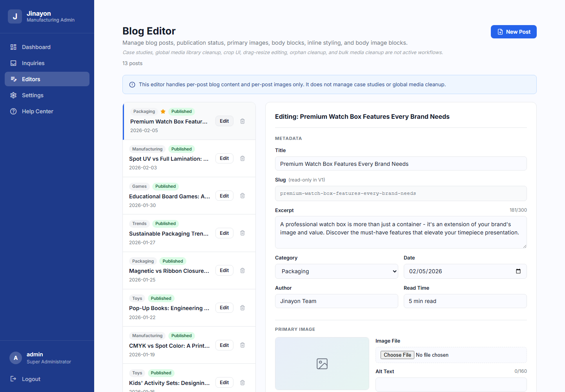Delete the Pop-Up Books post
The image size is (565, 392).
click(x=242, y=308)
